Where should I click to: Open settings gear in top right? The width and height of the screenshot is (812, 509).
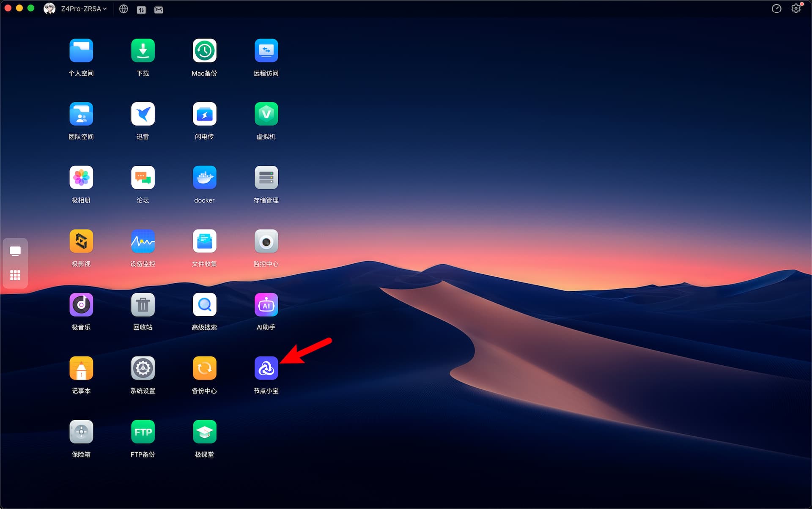(796, 9)
